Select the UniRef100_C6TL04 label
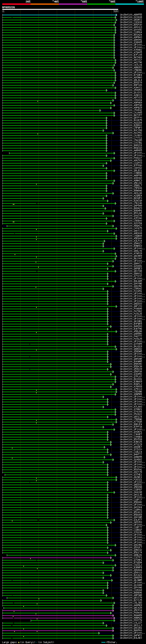The width and height of the screenshot is (146, 644). 131,65
